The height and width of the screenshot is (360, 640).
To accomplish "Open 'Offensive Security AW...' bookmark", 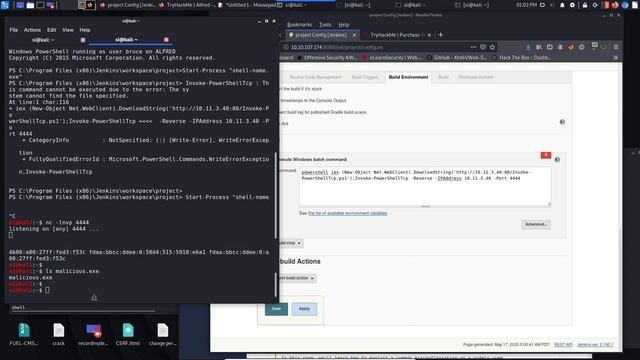I will pyautogui.click(x=327, y=58).
